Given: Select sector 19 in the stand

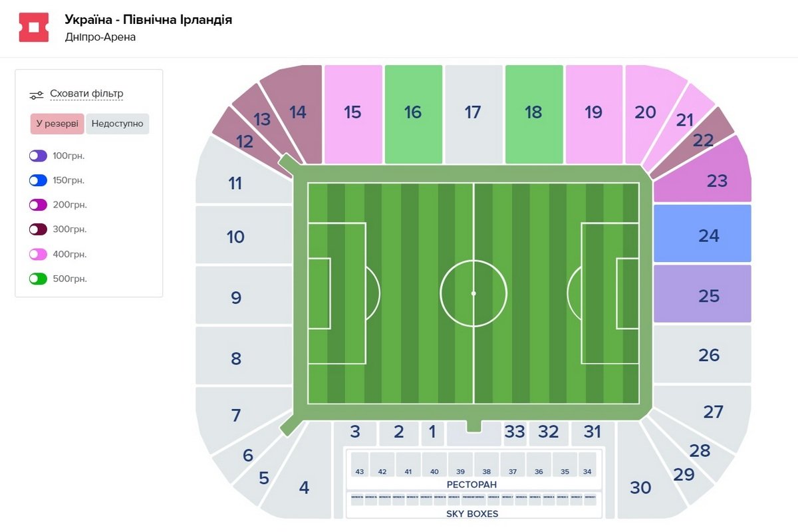Looking at the screenshot, I should (593, 113).
